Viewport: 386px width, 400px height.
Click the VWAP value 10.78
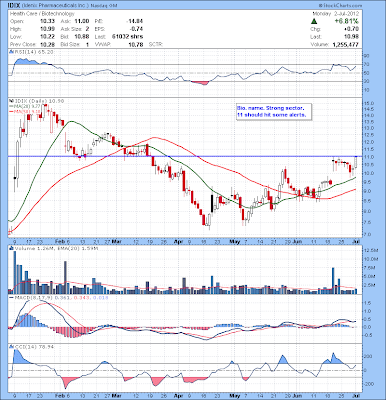click(137, 44)
